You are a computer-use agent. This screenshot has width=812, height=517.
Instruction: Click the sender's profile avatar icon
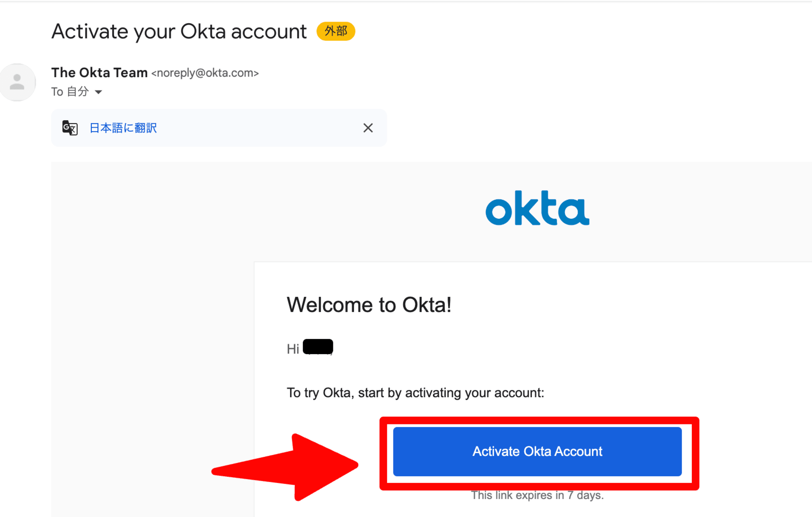tap(17, 82)
